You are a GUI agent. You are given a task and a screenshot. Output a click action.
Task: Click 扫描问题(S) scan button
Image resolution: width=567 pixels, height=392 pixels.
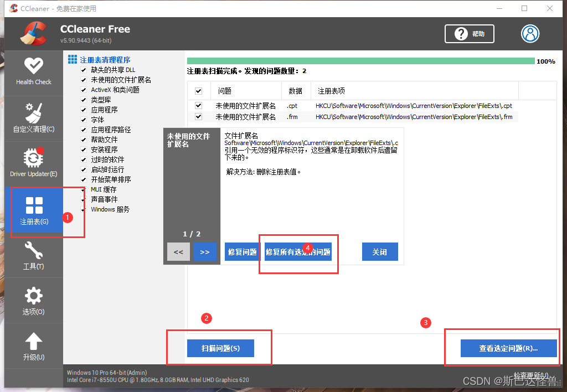(220, 348)
